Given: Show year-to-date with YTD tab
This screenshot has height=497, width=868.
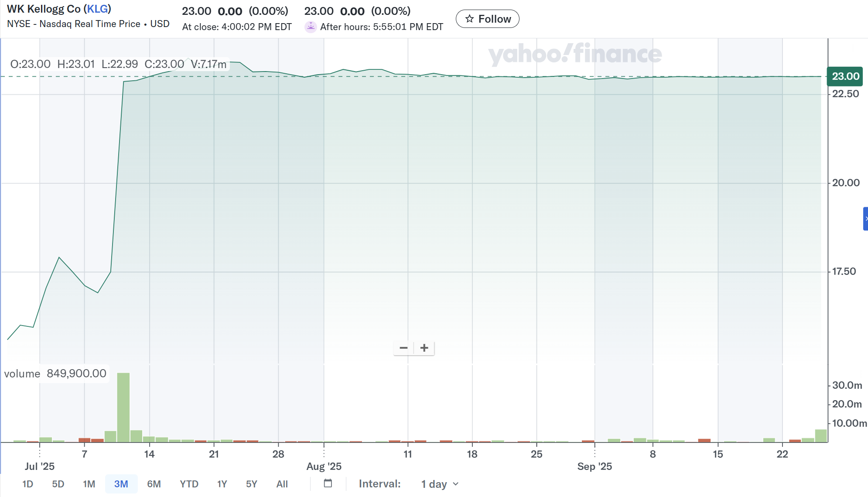Looking at the screenshot, I should [189, 484].
